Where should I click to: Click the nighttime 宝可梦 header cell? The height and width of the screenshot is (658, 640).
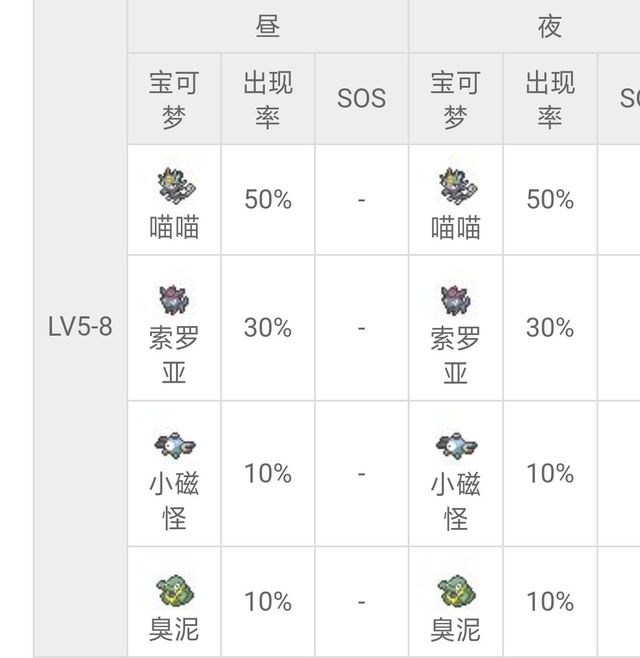coord(456,99)
